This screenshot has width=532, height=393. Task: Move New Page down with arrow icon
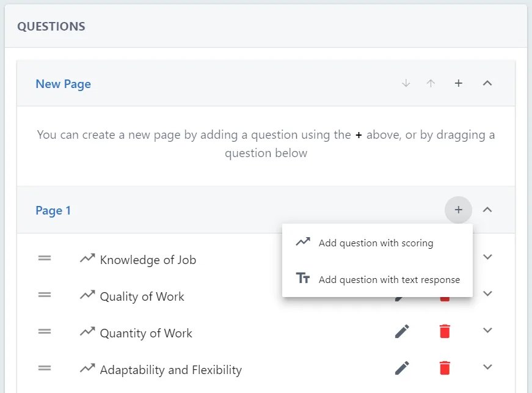(406, 83)
